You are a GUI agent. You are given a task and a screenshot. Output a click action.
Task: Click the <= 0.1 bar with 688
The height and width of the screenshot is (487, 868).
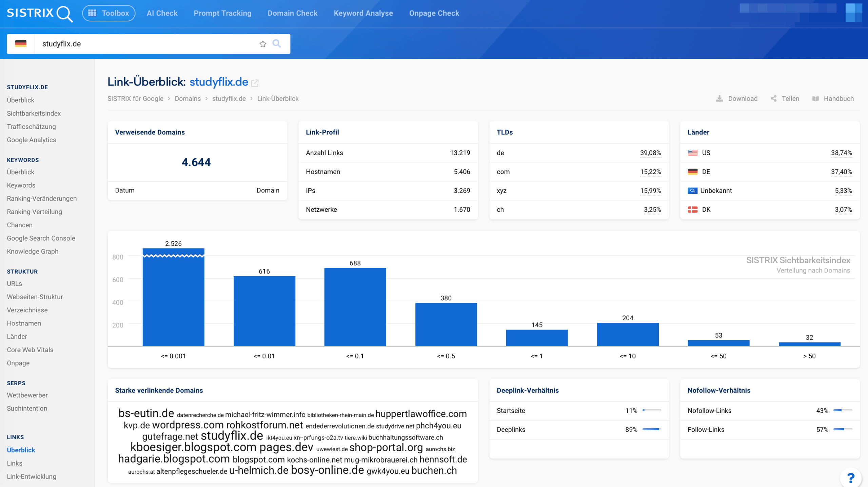click(x=355, y=307)
